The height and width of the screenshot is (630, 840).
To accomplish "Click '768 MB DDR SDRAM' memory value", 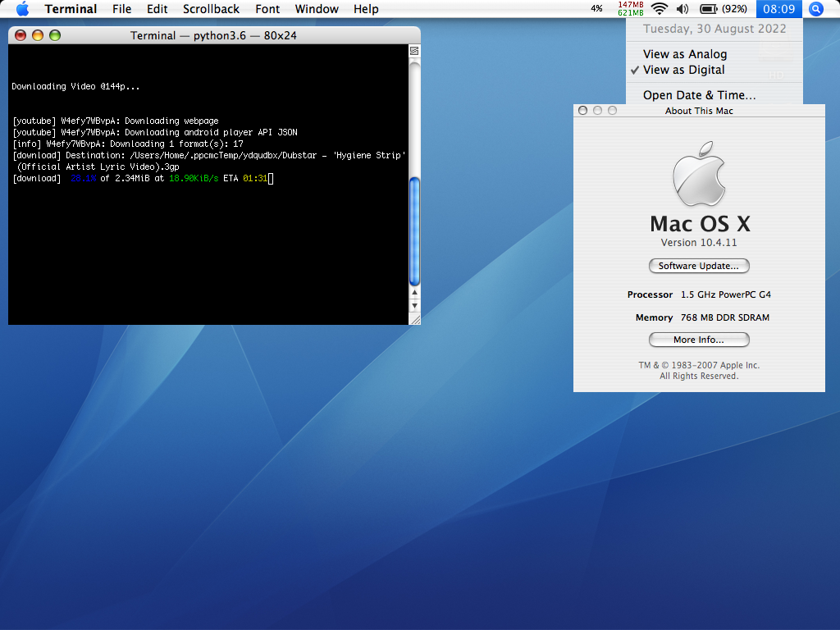I will coord(725,317).
